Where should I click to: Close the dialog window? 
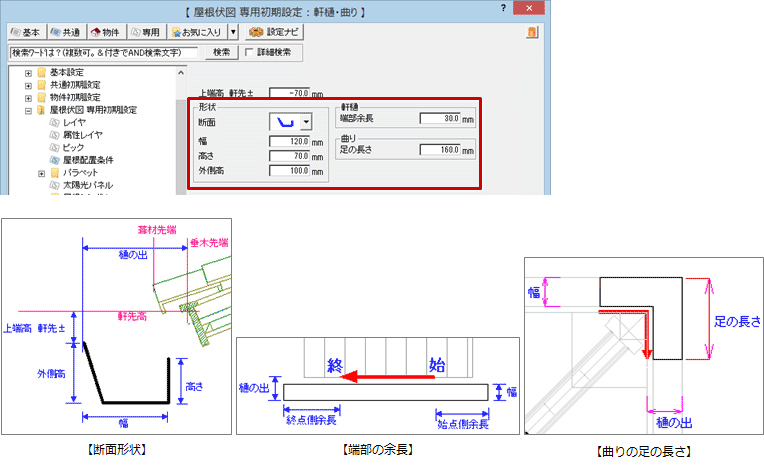(x=529, y=8)
